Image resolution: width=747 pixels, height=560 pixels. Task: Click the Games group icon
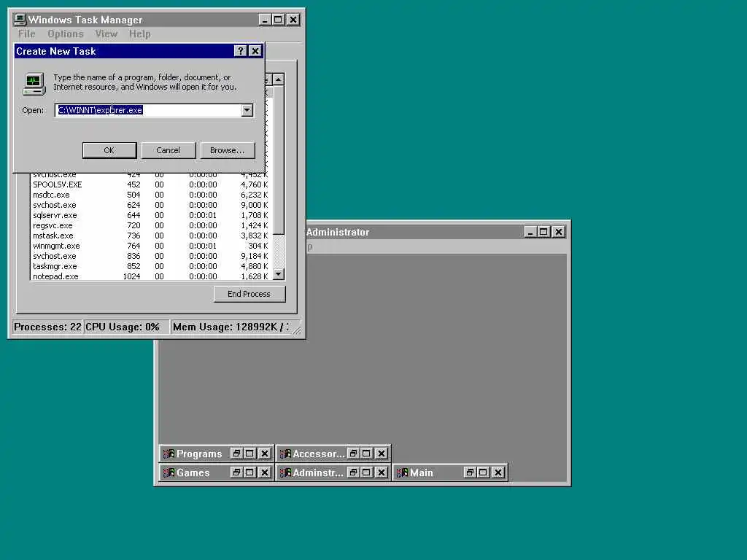click(x=169, y=472)
